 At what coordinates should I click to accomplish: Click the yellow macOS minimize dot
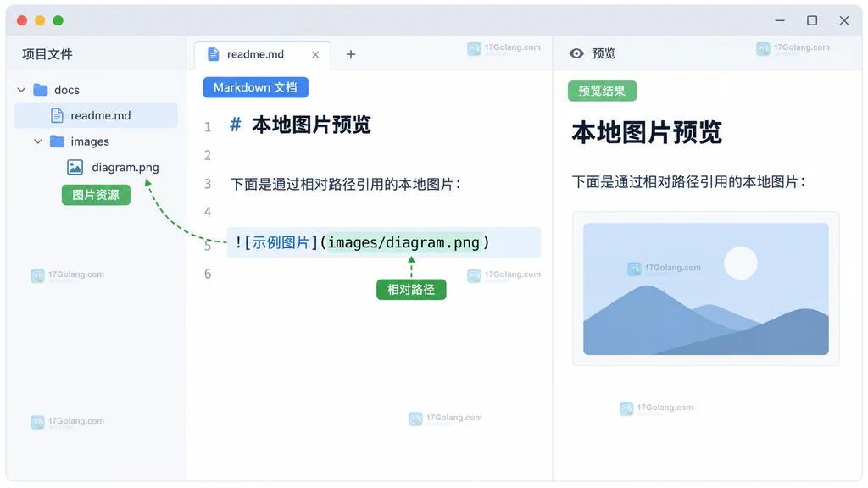pos(40,20)
